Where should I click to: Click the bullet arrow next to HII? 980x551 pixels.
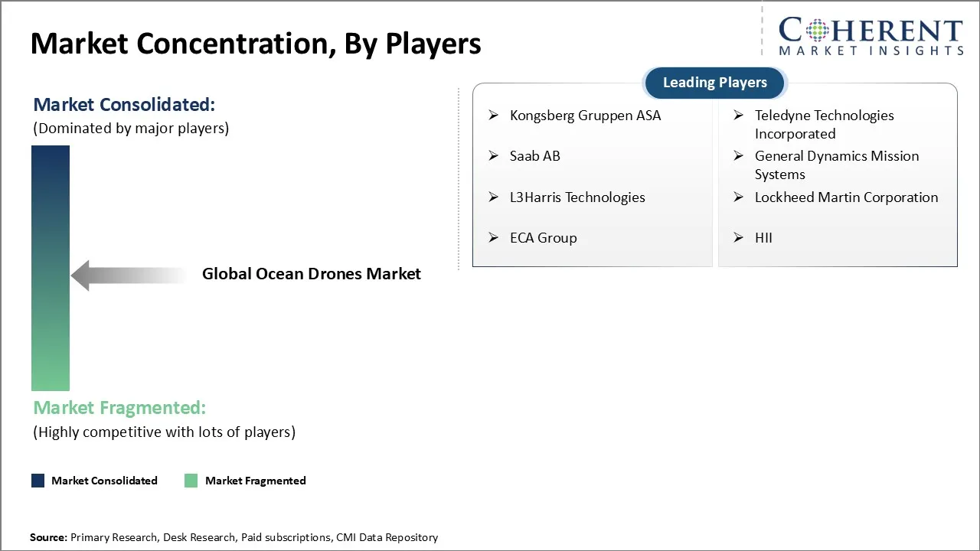[x=738, y=237]
